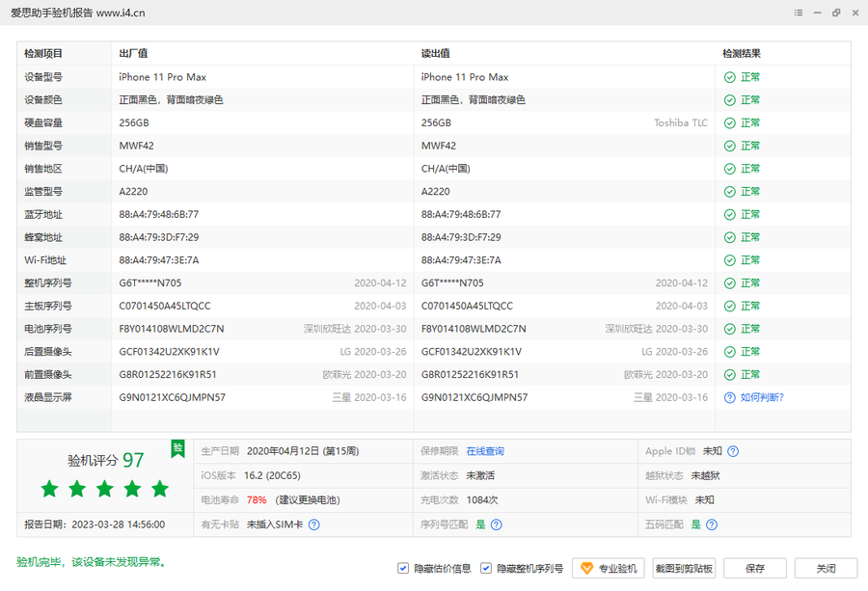Click the five-star rating row
Image resolution: width=868 pixels, height=591 pixels.
coord(104,489)
